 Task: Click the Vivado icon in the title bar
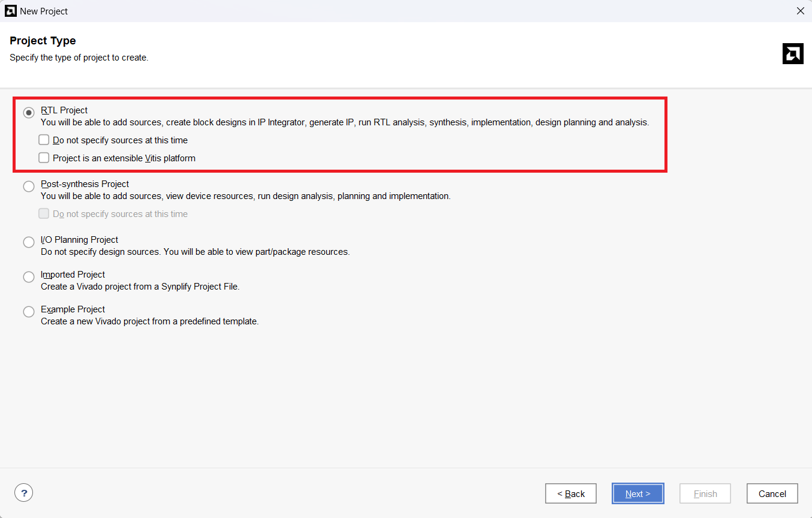(10, 11)
